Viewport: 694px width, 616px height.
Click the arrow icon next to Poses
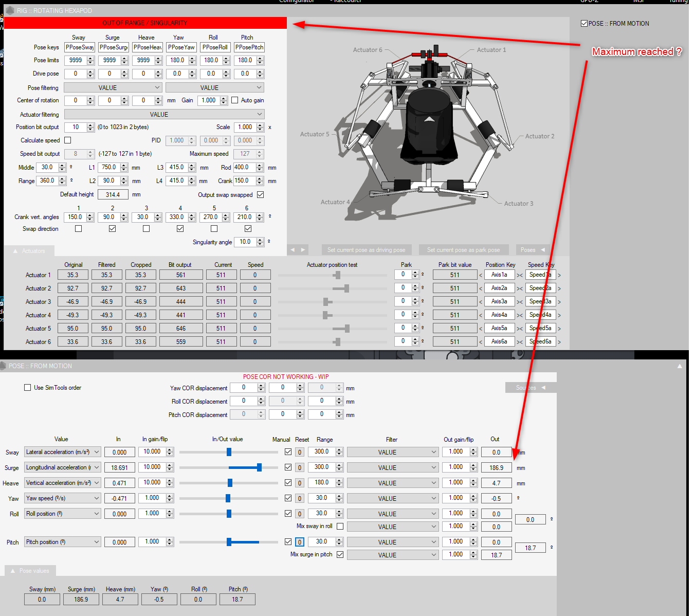click(x=543, y=250)
